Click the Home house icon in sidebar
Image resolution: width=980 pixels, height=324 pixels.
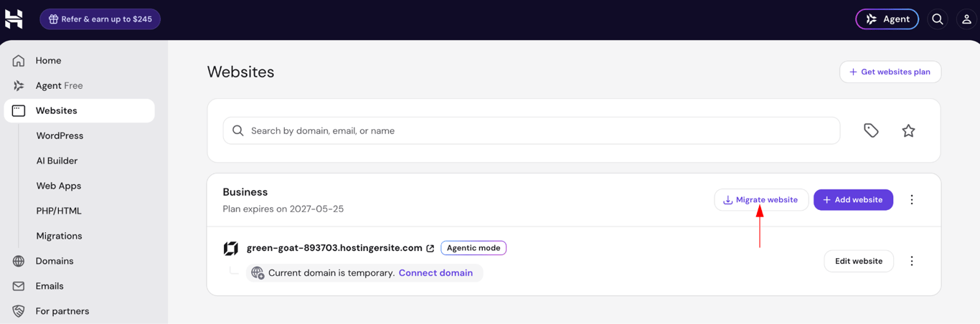[x=19, y=61]
